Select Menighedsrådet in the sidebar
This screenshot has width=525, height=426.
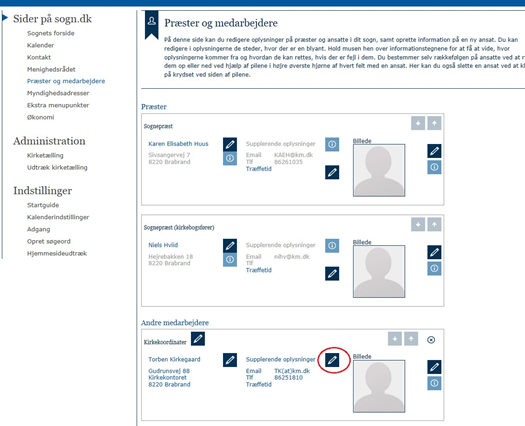tap(51, 69)
